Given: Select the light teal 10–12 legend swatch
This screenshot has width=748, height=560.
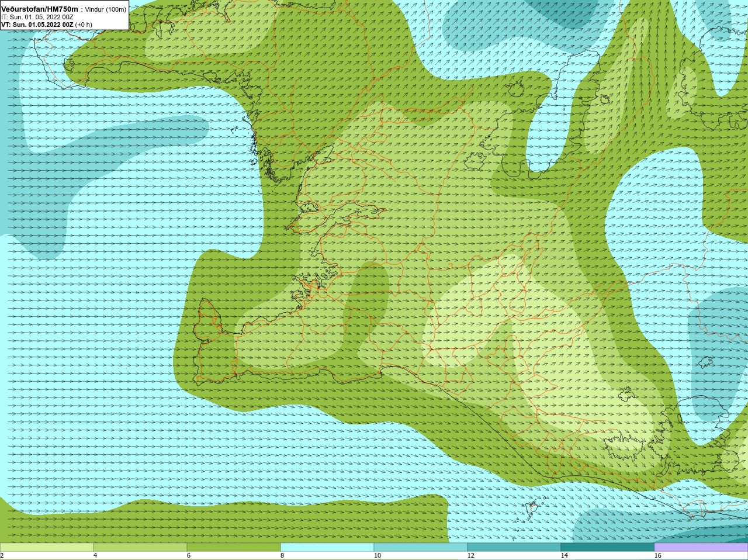Looking at the screenshot, I should (x=421, y=547).
